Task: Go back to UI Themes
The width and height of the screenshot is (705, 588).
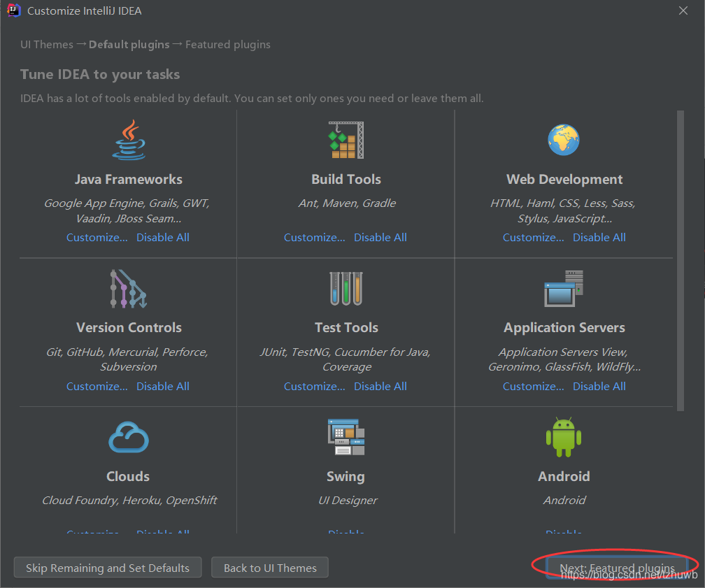Action: (270, 568)
